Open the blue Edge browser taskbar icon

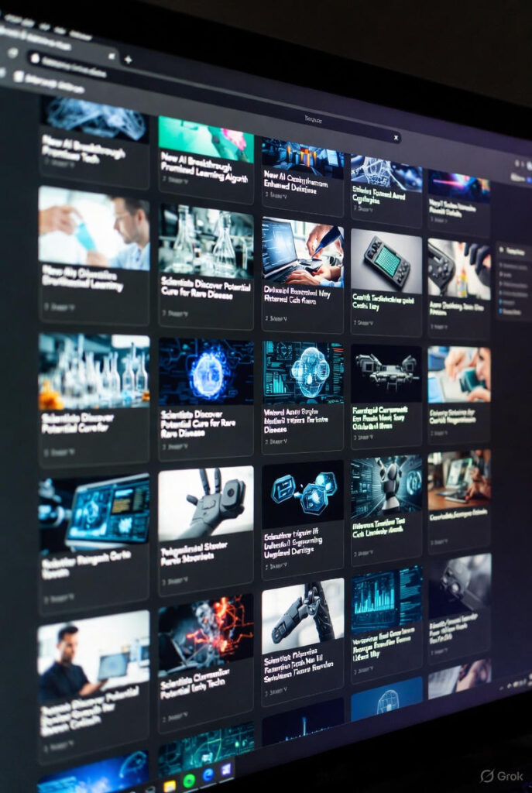point(208,775)
